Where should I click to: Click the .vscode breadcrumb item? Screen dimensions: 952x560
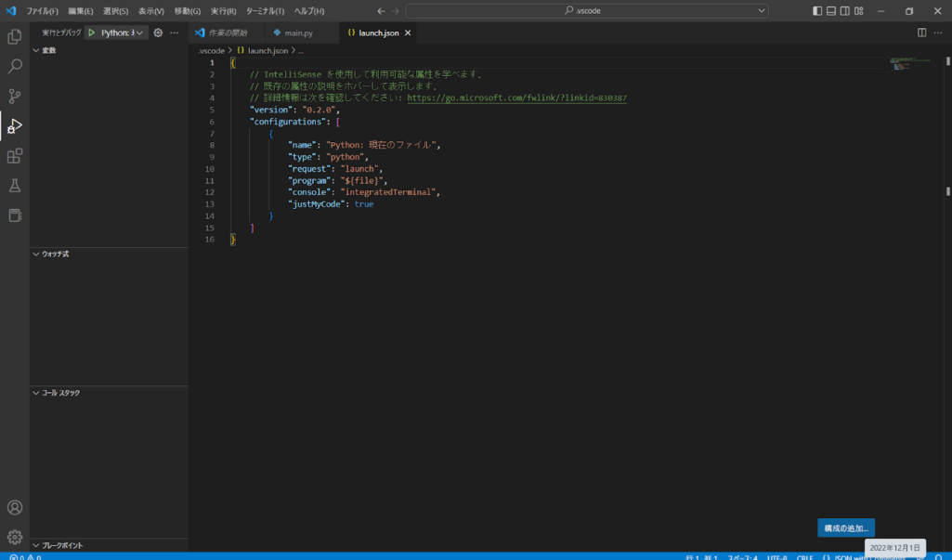tap(211, 50)
